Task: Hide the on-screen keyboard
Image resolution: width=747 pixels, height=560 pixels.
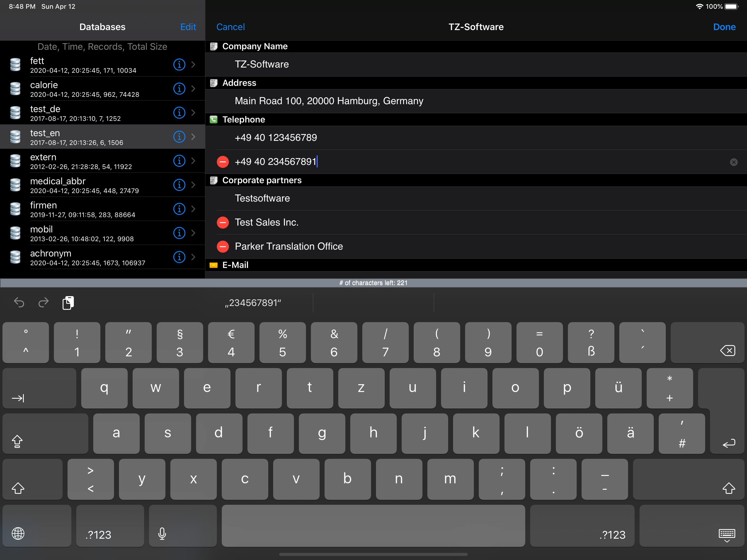Action: (691, 526)
